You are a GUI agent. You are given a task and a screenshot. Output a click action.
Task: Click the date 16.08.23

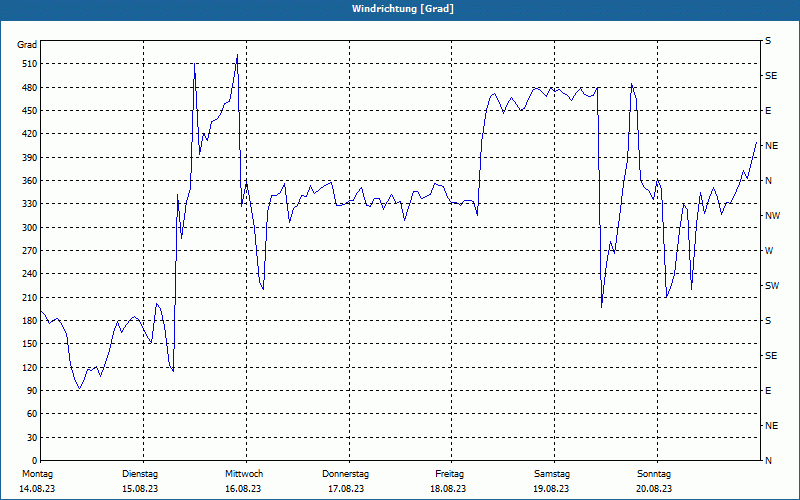pyautogui.click(x=243, y=489)
